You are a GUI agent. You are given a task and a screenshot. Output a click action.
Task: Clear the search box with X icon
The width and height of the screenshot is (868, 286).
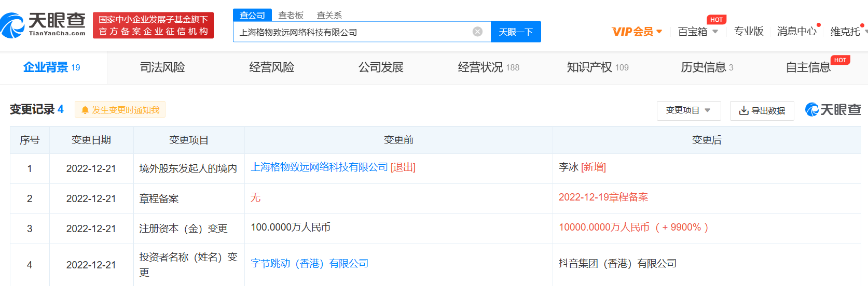(477, 32)
